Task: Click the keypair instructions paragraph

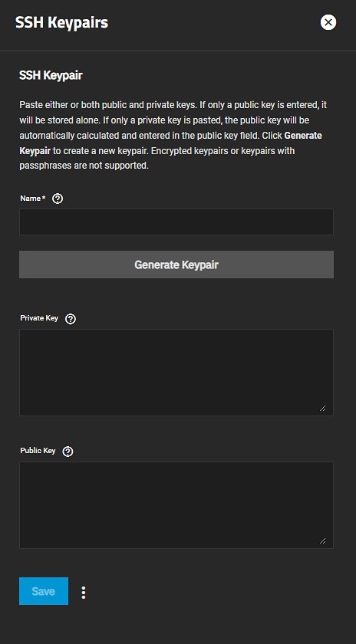Action: coord(173,136)
